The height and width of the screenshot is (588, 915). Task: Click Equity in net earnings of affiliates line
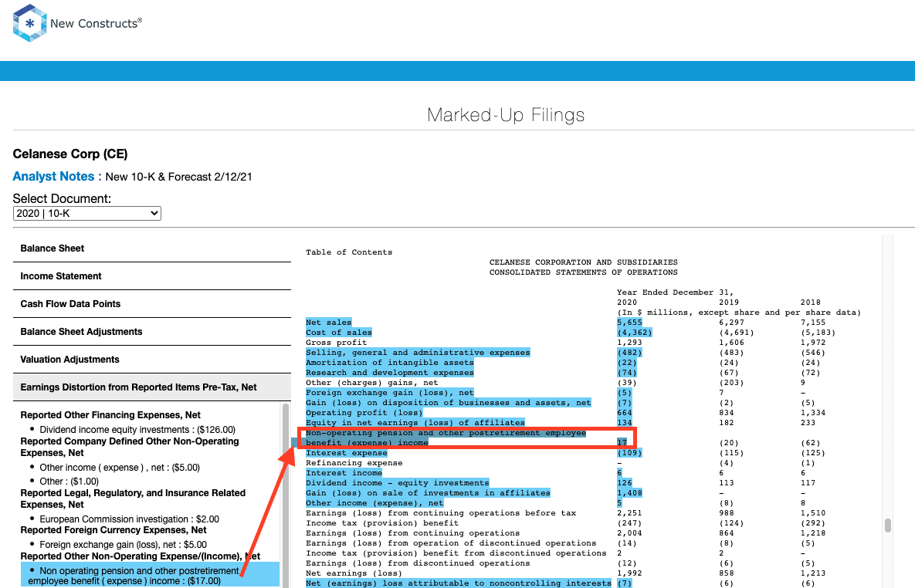click(415, 422)
